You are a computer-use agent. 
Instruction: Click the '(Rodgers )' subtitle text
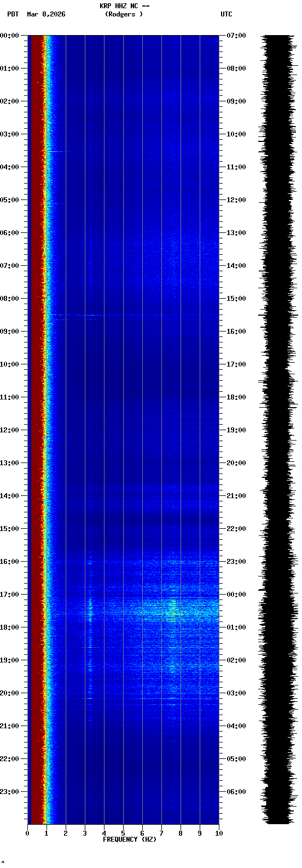pyautogui.click(x=124, y=14)
